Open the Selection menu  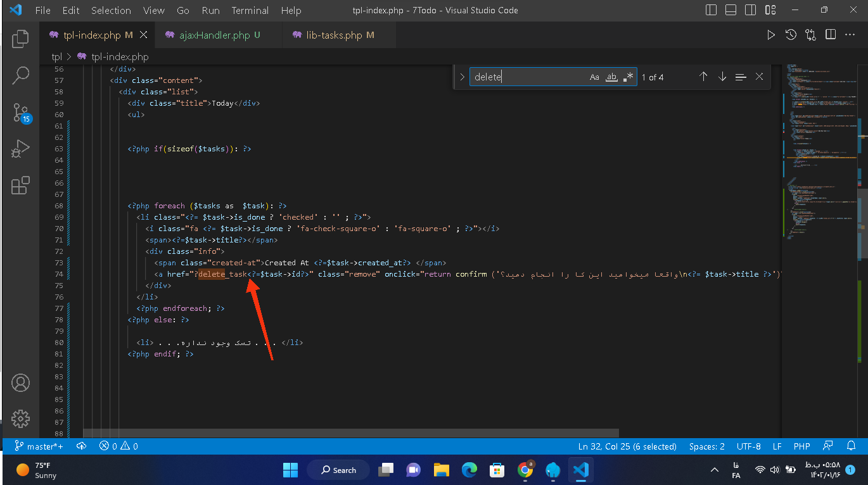click(111, 10)
